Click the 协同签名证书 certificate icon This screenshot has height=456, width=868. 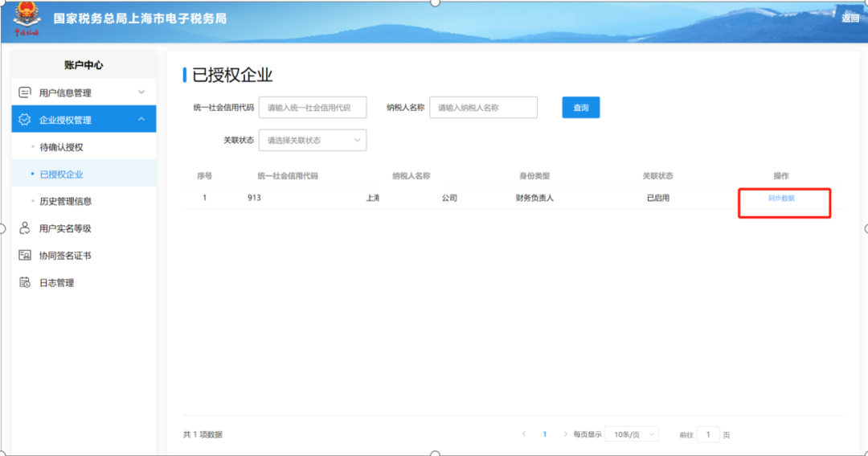point(25,255)
